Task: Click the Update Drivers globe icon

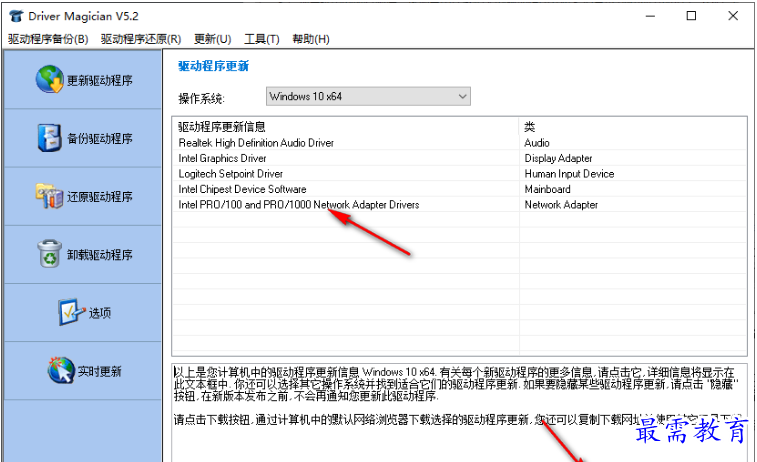Action: pos(49,79)
